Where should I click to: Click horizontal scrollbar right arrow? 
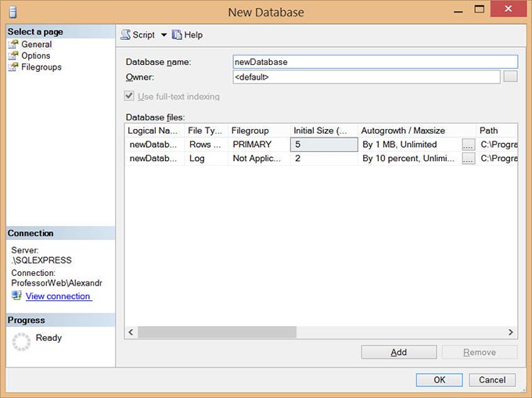coord(511,332)
